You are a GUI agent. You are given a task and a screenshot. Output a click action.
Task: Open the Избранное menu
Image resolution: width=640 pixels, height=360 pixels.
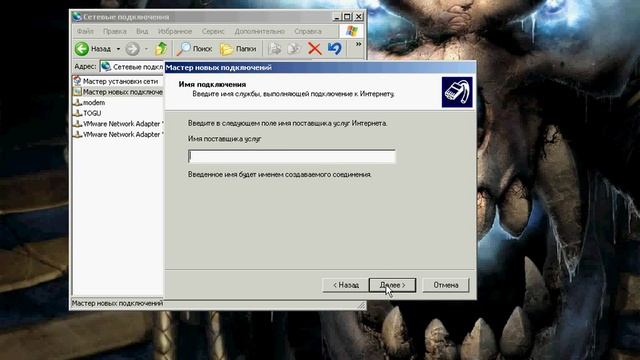175,31
